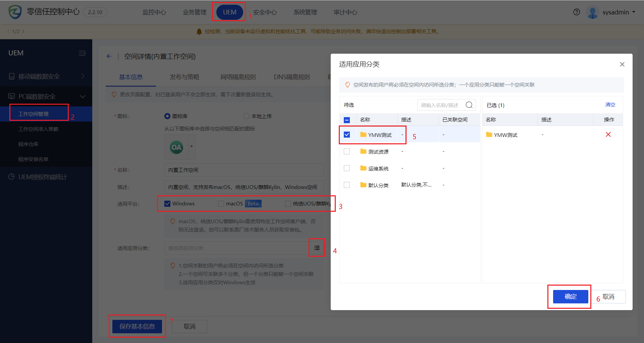
Task: Remove YMW测试 using the red X icon
Action: [x=608, y=135]
